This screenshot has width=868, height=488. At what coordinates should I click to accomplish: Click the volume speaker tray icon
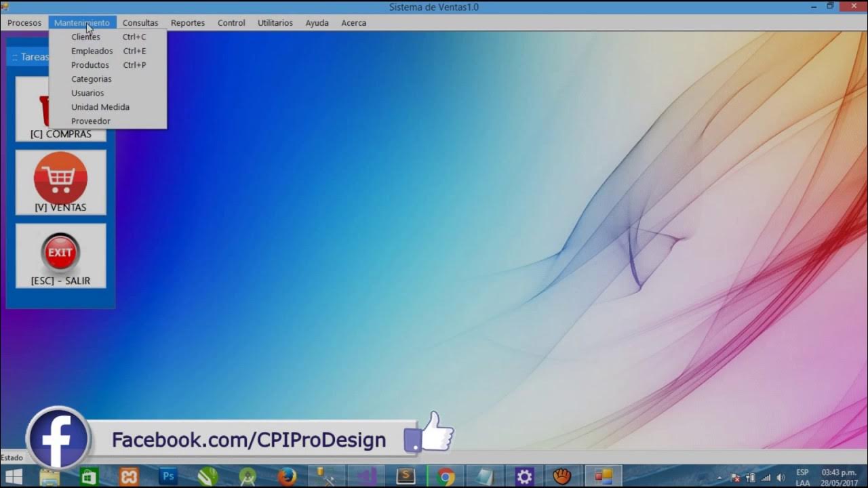781,477
